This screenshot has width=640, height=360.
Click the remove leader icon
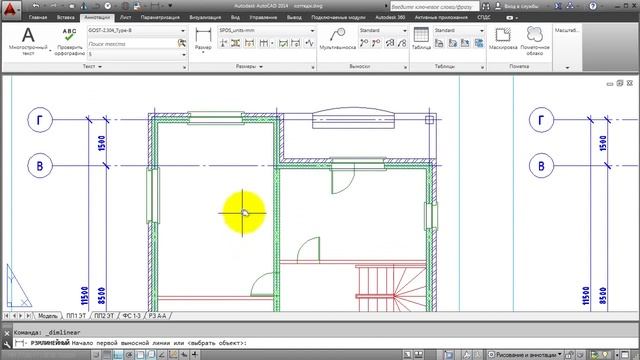pos(376,43)
